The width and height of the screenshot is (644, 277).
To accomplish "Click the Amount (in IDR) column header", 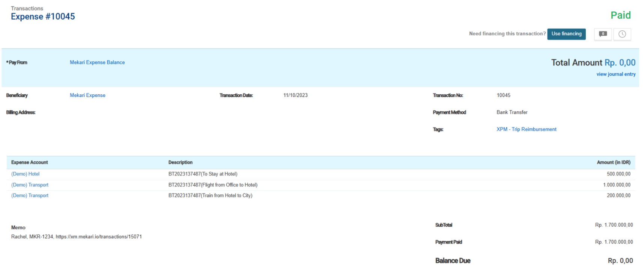I will tap(614, 162).
